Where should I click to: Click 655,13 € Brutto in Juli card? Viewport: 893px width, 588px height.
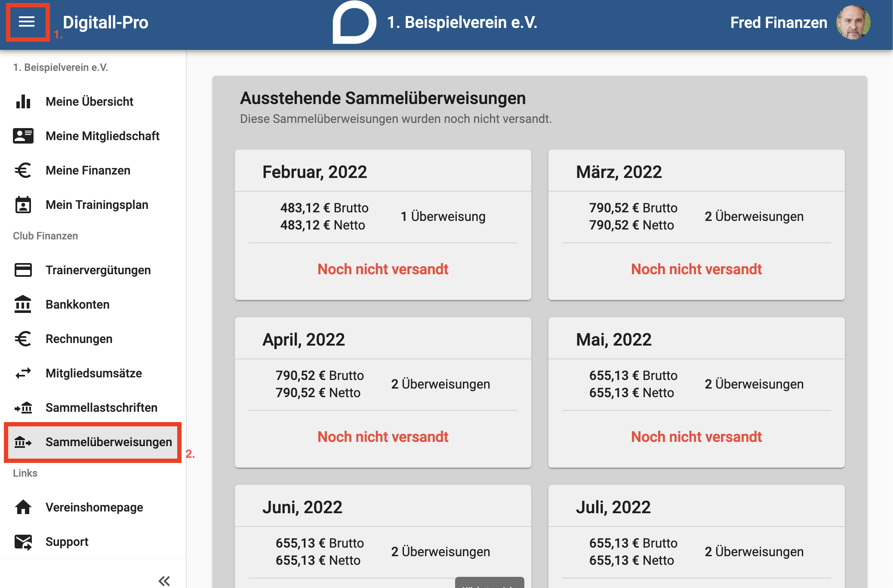[x=633, y=543]
